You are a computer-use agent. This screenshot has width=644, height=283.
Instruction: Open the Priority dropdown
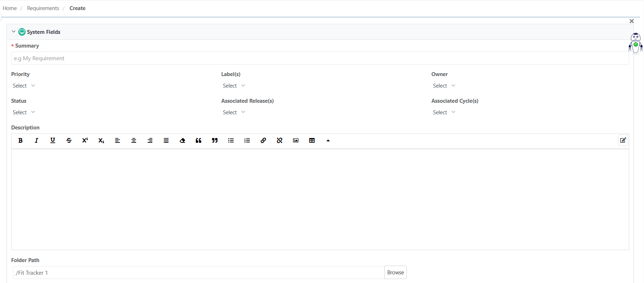24,86
